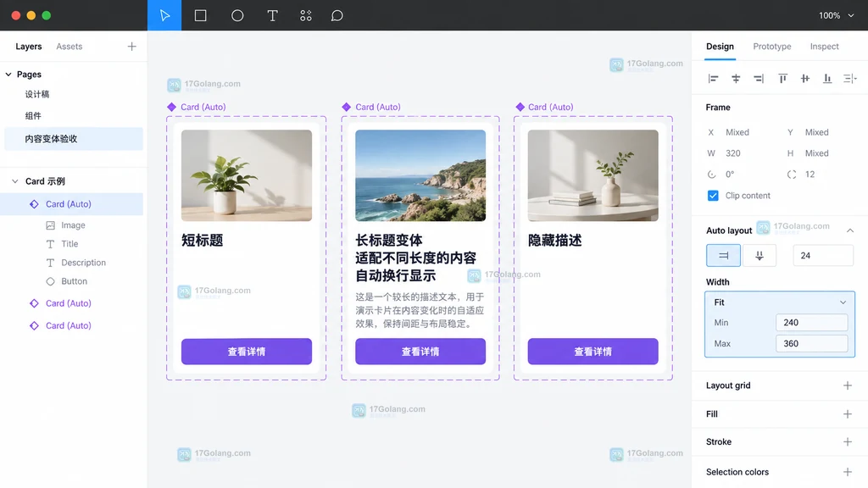The width and height of the screenshot is (868, 488).
Task: Click component icon of first Card (Auto) layer
Action: pos(34,204)
